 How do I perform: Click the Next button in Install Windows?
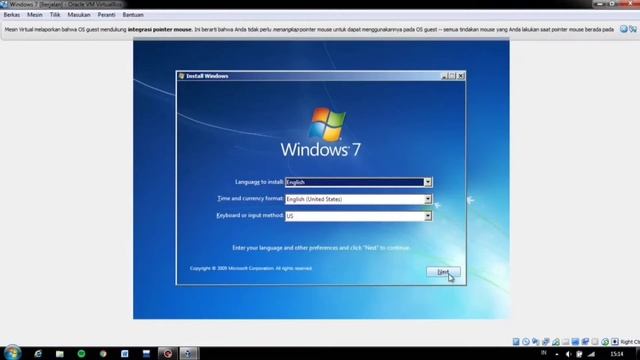[443, 272]
